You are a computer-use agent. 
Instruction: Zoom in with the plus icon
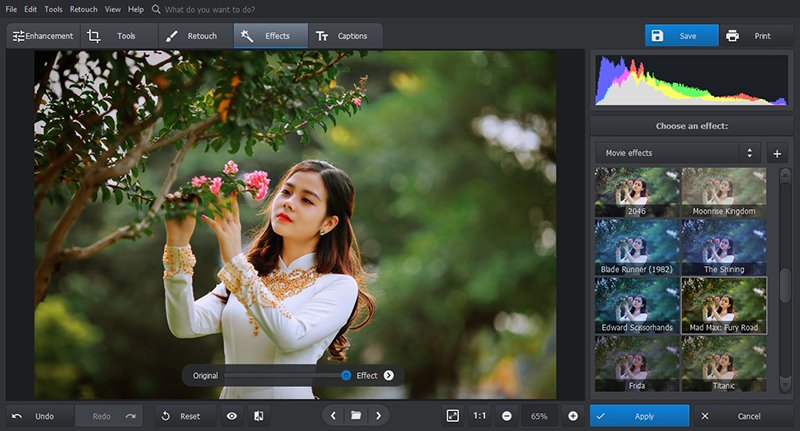[573, 415]
